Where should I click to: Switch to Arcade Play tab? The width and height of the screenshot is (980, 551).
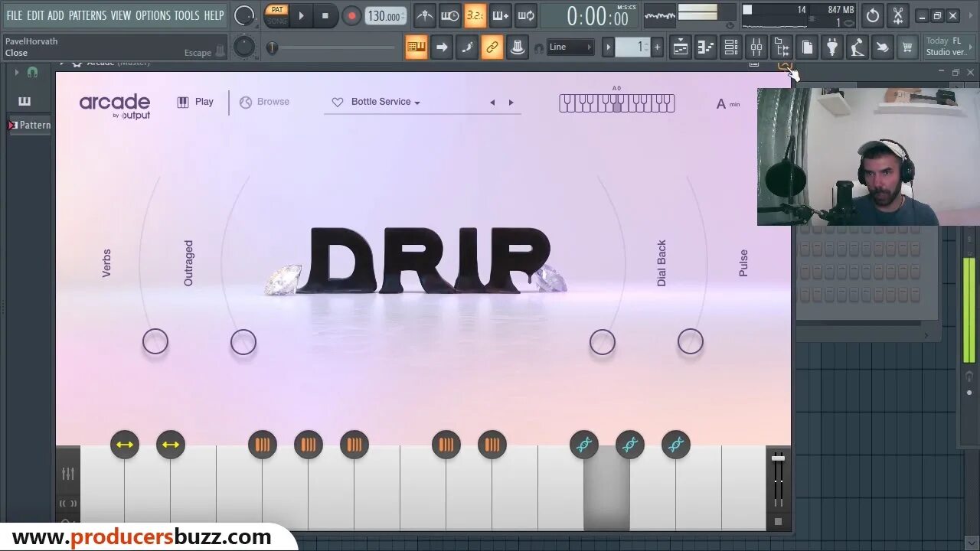[x=195, y=102]
